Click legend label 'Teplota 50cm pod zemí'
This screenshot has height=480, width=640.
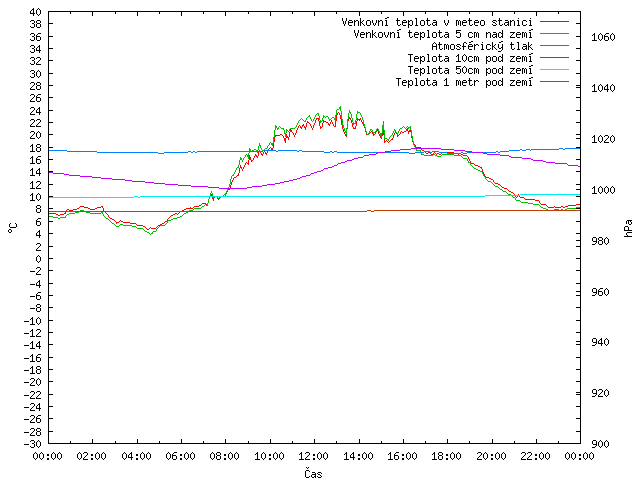470,70
